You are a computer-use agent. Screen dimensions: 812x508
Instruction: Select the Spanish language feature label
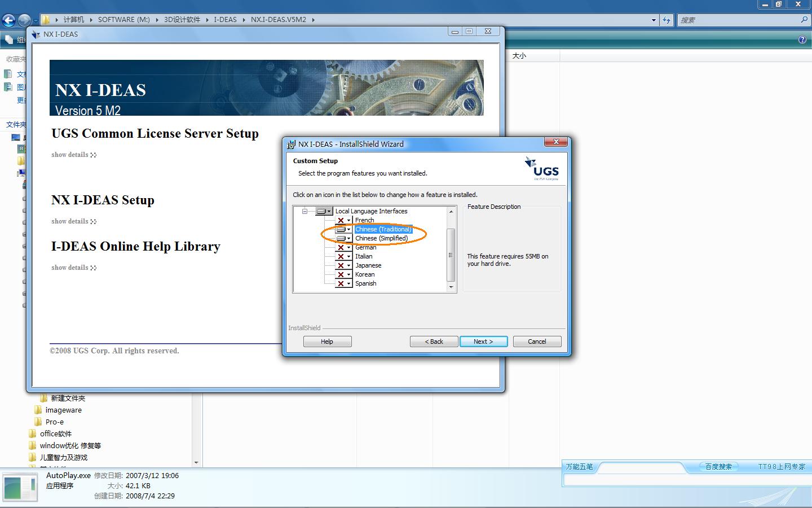[x=365, y=283]
